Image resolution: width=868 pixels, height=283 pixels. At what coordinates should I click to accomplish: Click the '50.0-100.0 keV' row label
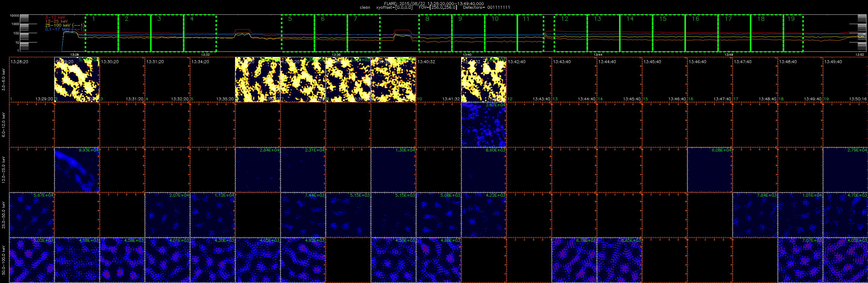coord(4,260)
